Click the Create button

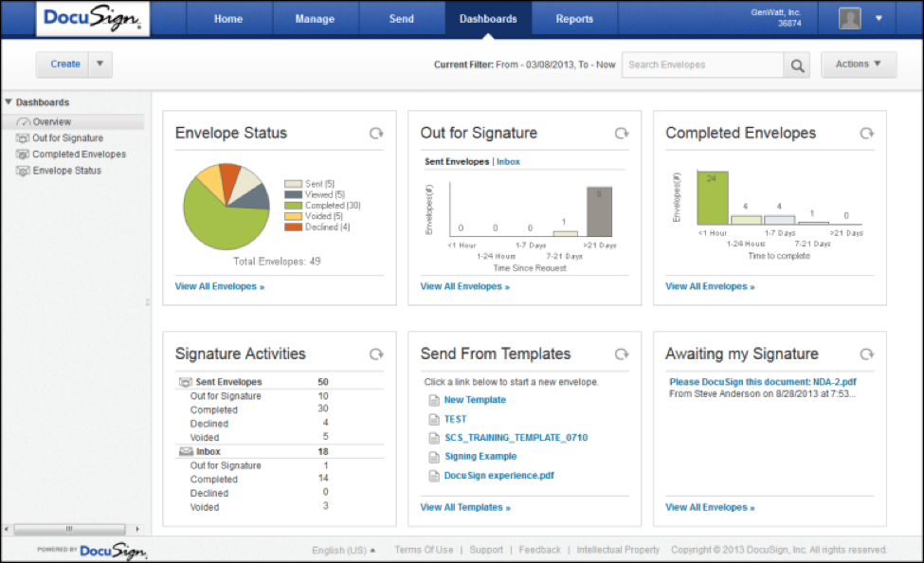tap(64, 64)
